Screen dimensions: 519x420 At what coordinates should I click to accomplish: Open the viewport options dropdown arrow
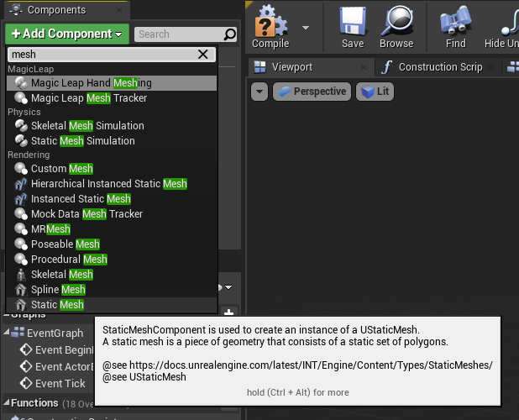pyautogui.click(x=259, y=92)
